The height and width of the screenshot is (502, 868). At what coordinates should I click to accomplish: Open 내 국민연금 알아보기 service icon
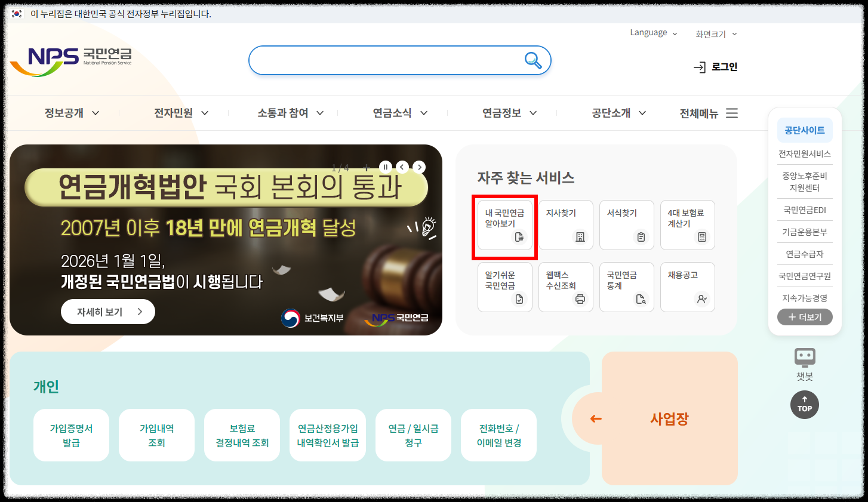504,225
